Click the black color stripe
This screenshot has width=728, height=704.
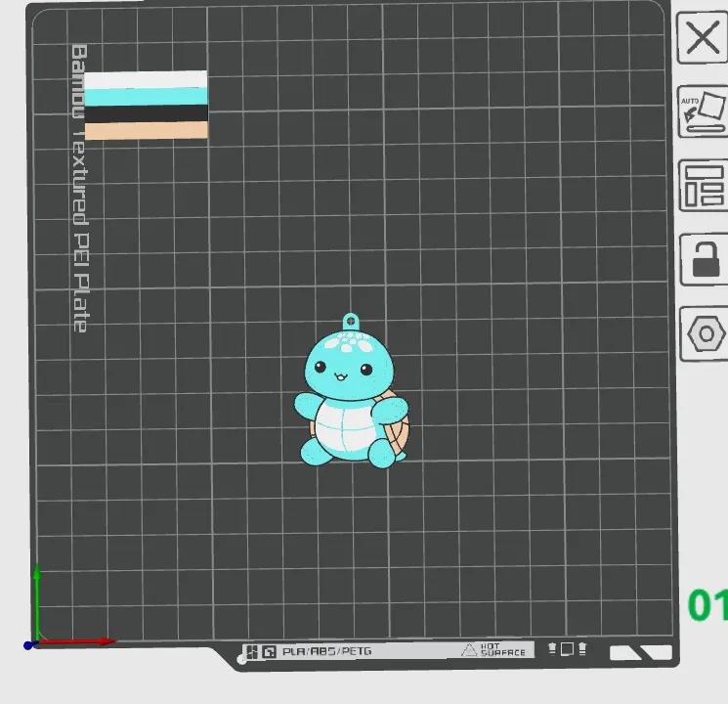pos(147,113)
